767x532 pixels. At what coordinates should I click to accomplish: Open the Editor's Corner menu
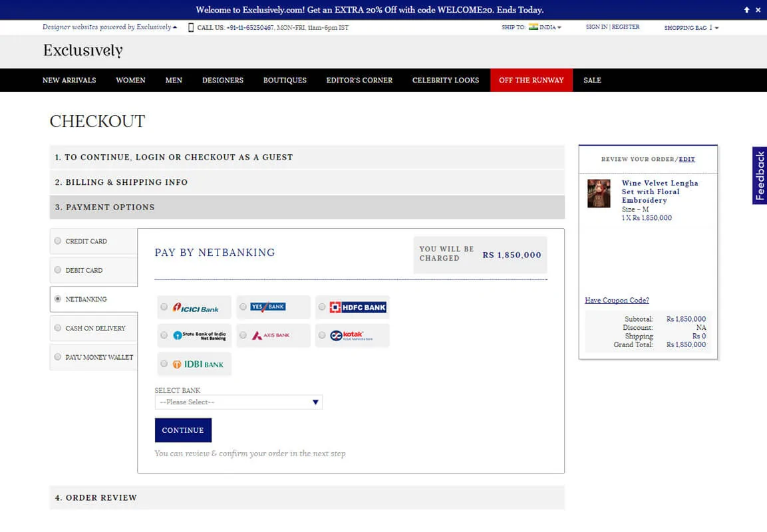359,80
